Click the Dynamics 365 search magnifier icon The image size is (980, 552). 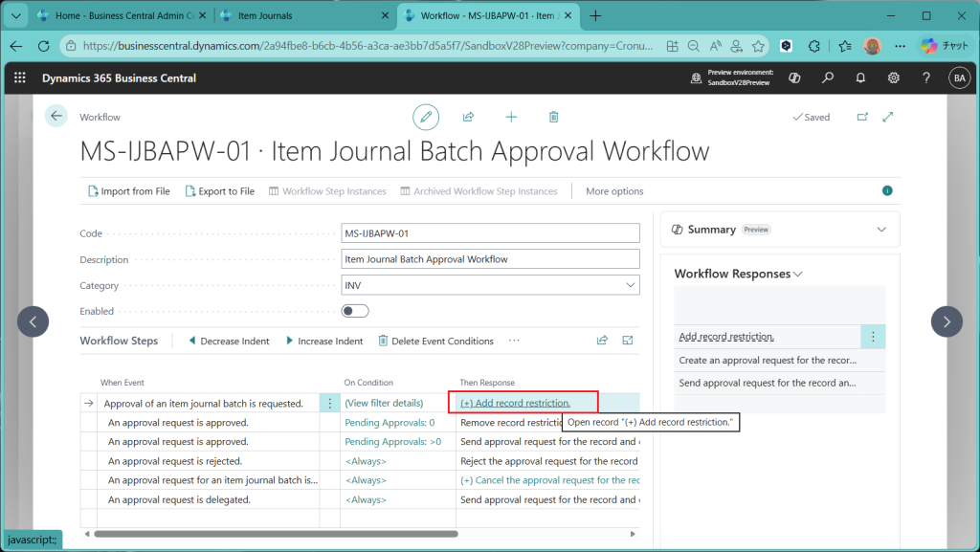pyautogui.click(x=828, y=78)
